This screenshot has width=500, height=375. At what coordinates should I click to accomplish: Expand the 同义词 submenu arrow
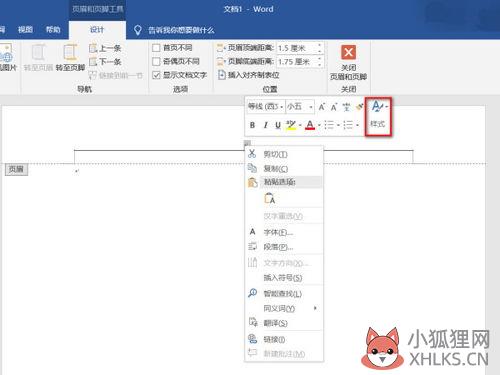(x=315, y=308)
